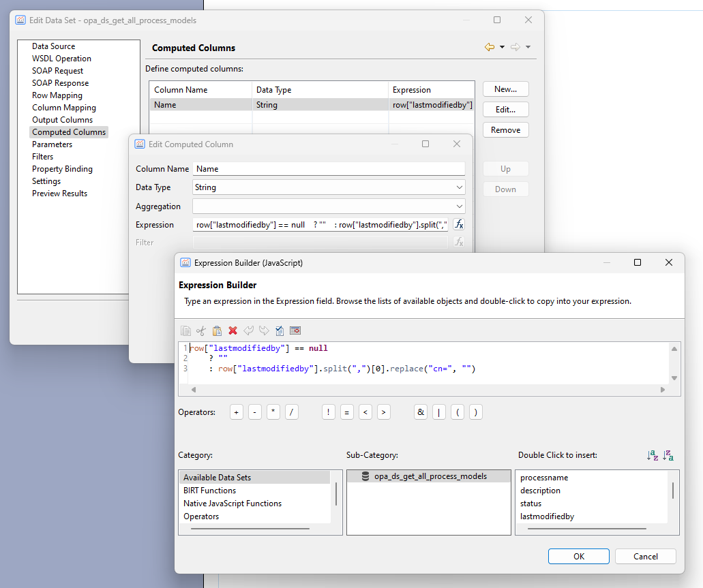The image size is (703, 588).
Task: Select Column Mapping in the left page list
Action: pos(64,108)
